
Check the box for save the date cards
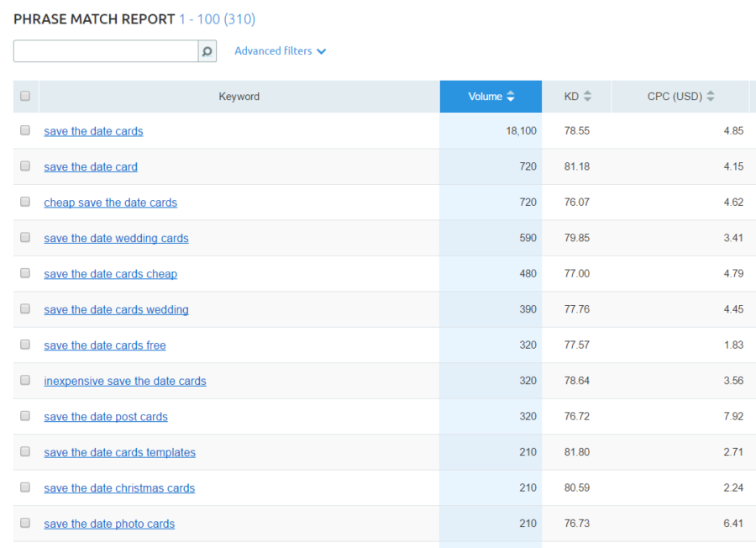point(25,130)
